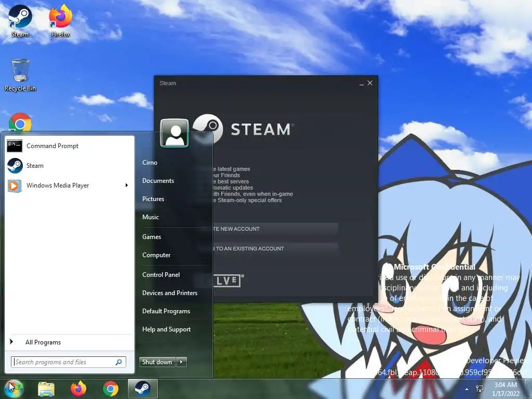Click the Command Prompt icon in Start menu
This screenshot has height=399, width=532.
pos(15,146)
